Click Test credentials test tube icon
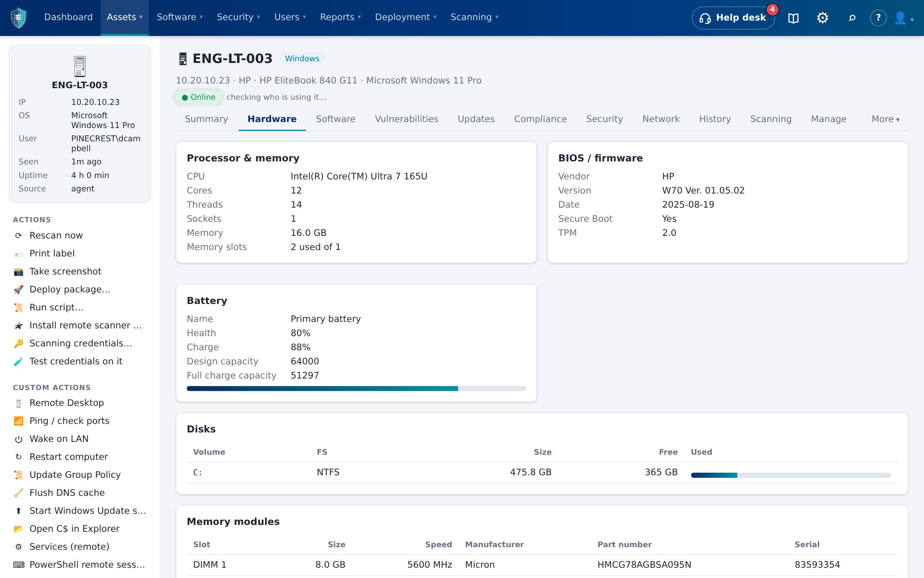The image size is (924, 578). (x=18, y=362)
